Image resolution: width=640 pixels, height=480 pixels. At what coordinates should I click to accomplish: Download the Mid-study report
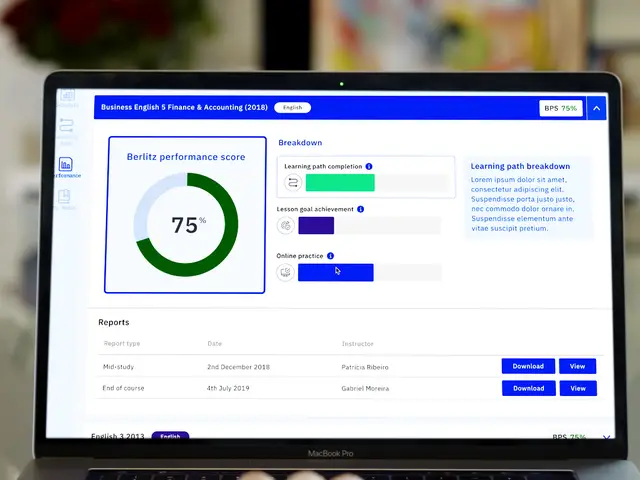click(x=528, y=366)
